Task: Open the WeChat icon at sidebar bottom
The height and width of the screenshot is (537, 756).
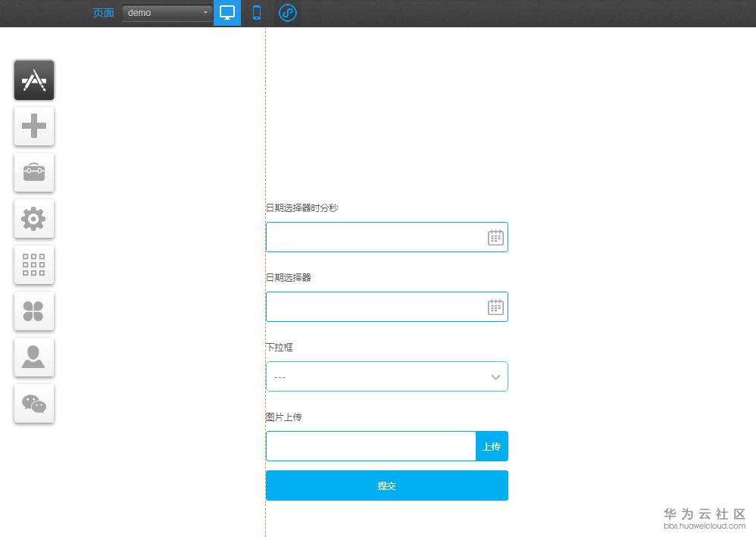Action: pos(33,403)
